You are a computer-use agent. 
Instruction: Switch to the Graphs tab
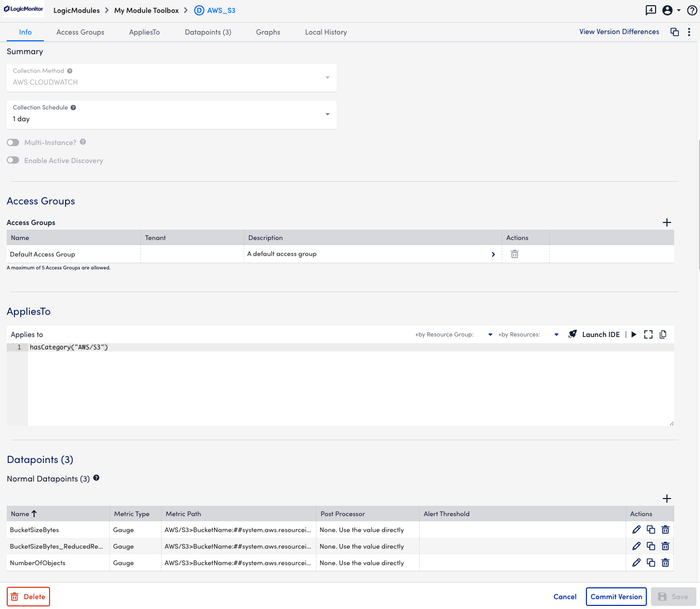(268, 32)
